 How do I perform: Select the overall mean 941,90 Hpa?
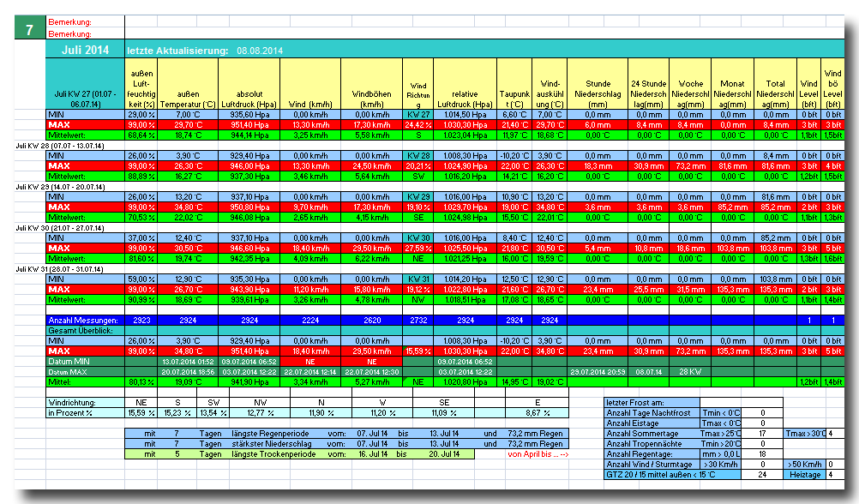[249, 382]
